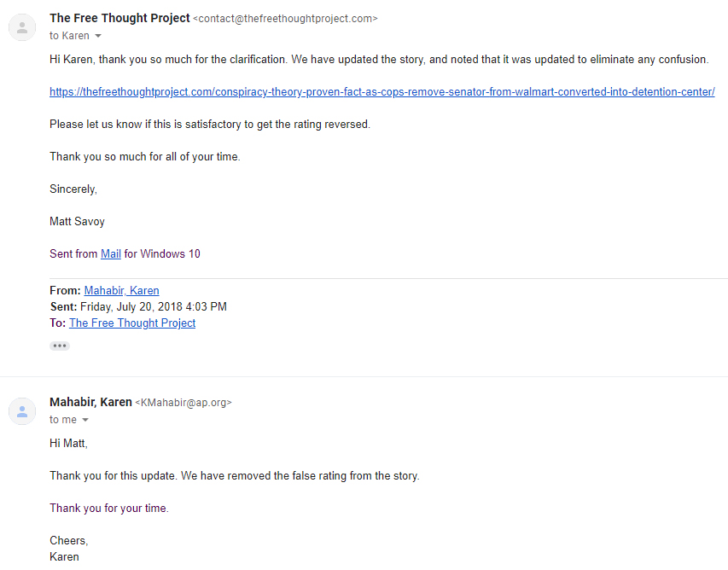Click 'The Free Thought Project' To link

[132, 323]
